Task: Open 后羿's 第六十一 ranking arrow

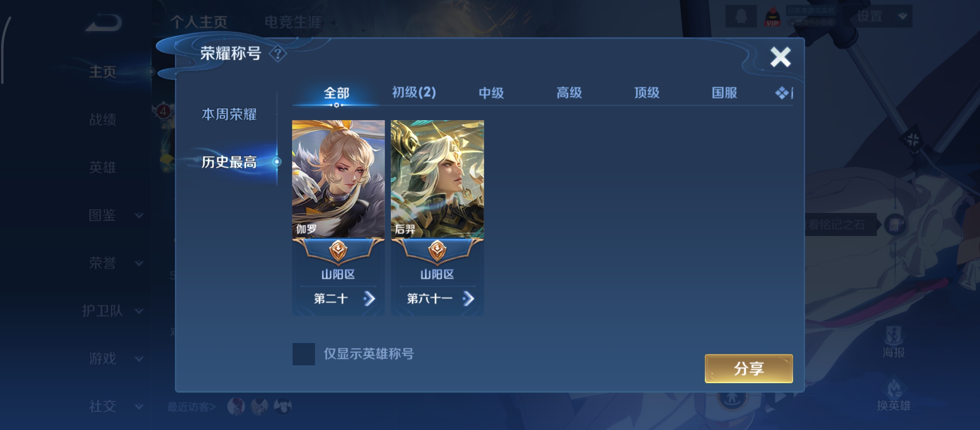Action: (x=468, y=298)
